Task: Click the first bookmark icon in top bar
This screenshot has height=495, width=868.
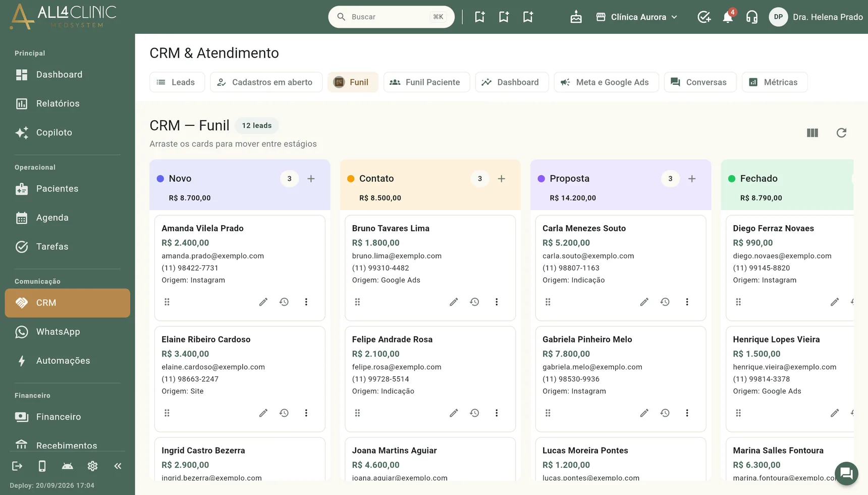Action: (479, 17)
